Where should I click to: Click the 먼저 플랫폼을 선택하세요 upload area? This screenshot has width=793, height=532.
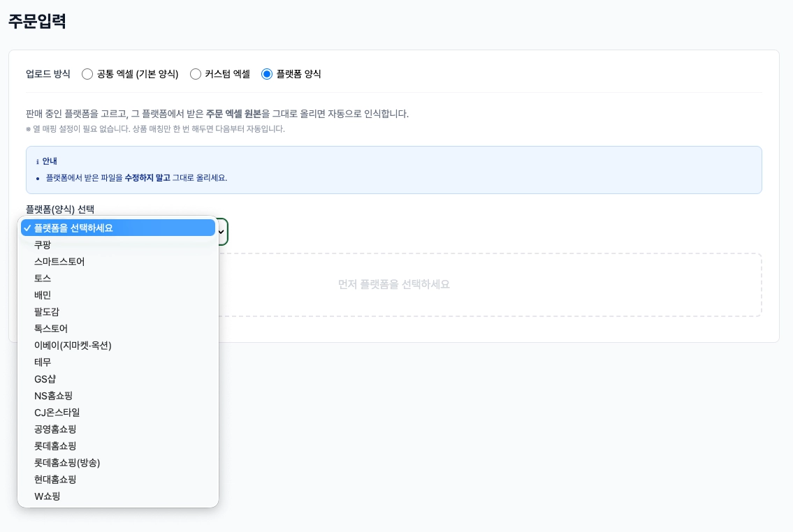click(394, 285)
